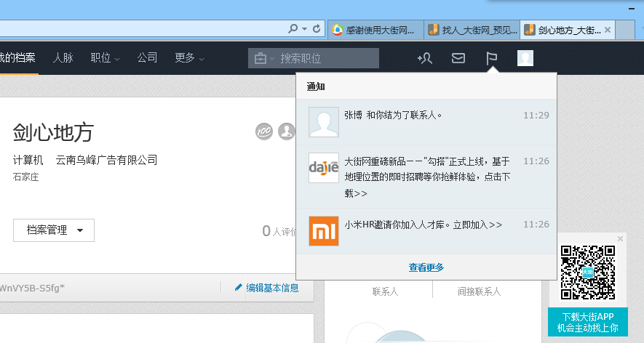Click the QR code image
Screen dimensions: 644x343
click(x=588, y=273)
